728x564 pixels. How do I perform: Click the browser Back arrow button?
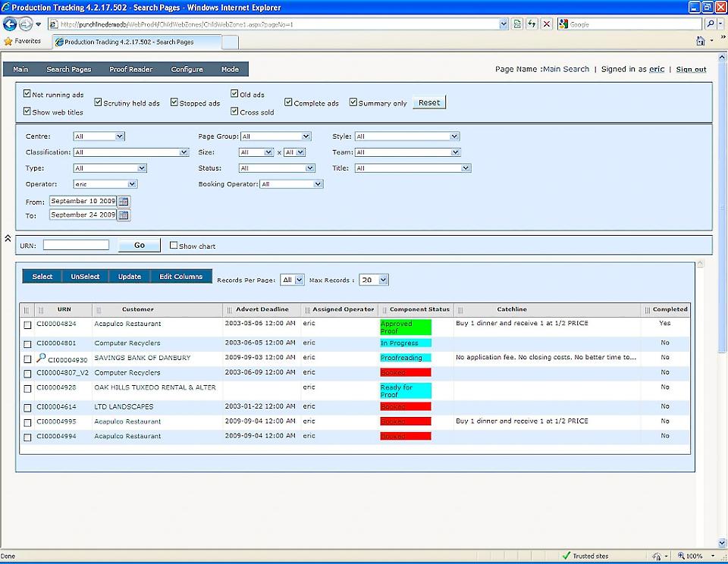(x=10, y=23)
